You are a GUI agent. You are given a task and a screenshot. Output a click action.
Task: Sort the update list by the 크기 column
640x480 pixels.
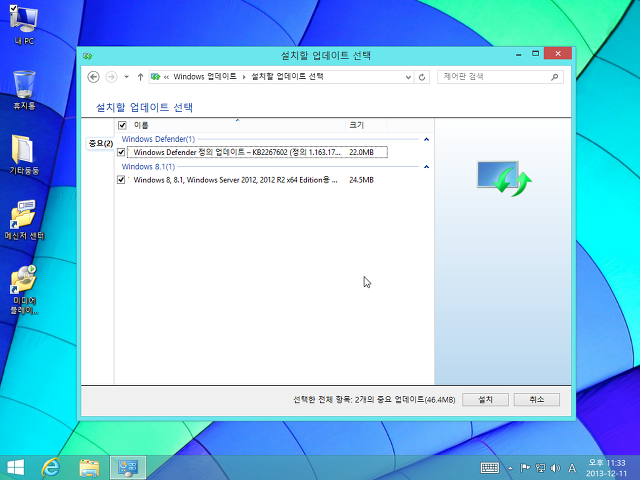click(x=366, y=125)
